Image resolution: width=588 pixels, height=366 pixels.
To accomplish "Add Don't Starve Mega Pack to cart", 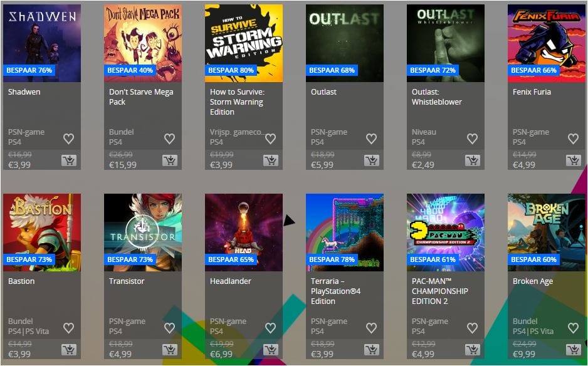I will 170,160.
